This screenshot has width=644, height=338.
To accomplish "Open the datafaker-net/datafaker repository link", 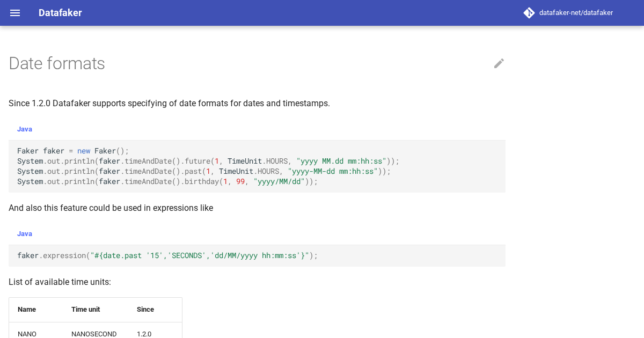I will [x=576, y=13].
